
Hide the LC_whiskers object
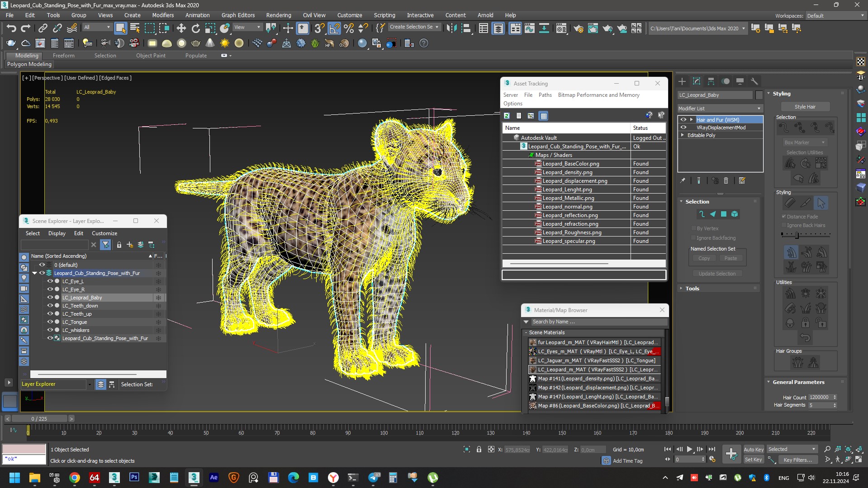pos(50,330)
